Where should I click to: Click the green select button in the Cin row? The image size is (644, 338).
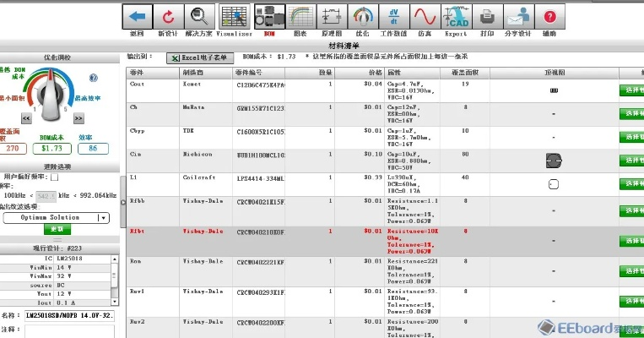point(631,161)
